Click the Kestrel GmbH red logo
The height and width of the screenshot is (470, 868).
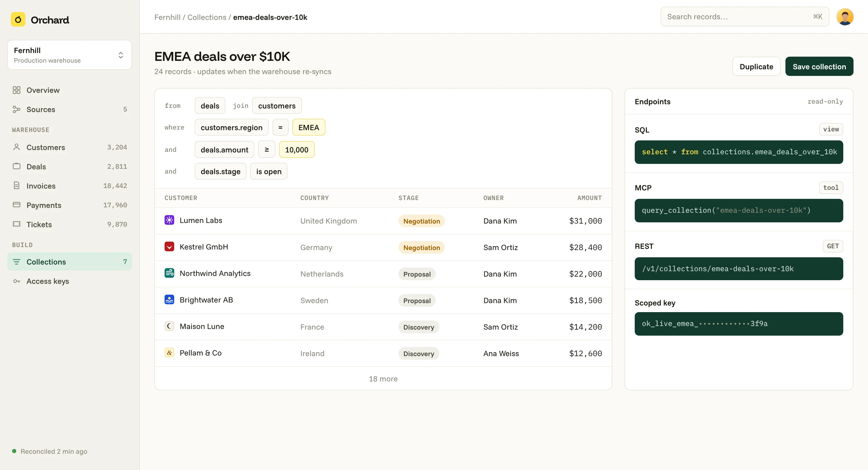169,247
